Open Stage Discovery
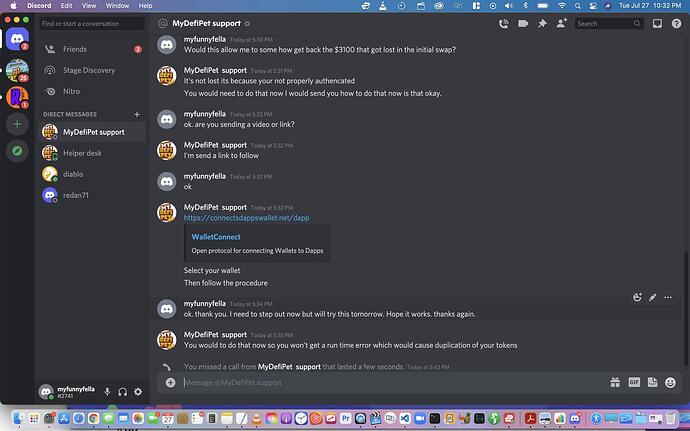The width and height of the screenshot is (690, 431). click(x=92, y=70)
